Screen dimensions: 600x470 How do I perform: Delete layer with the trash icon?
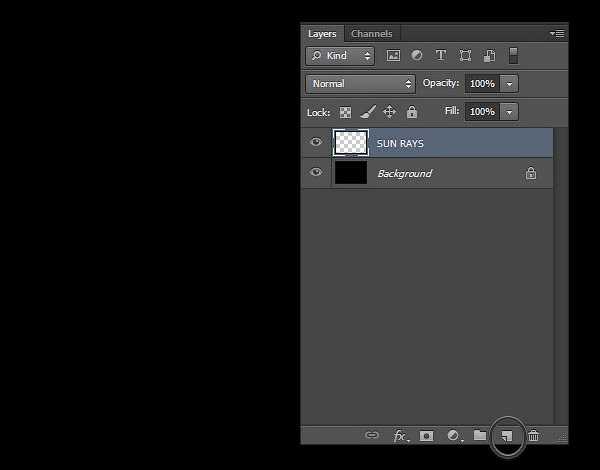point(533,436)
